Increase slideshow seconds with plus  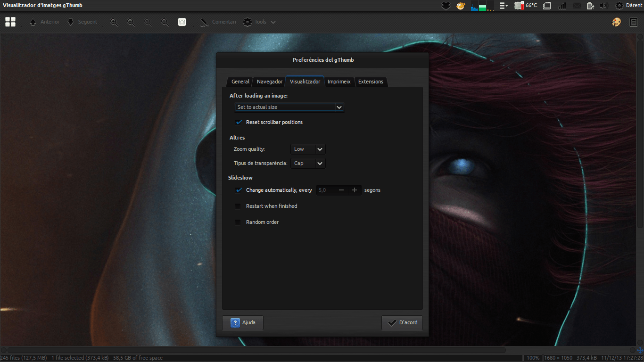(355, 190)
